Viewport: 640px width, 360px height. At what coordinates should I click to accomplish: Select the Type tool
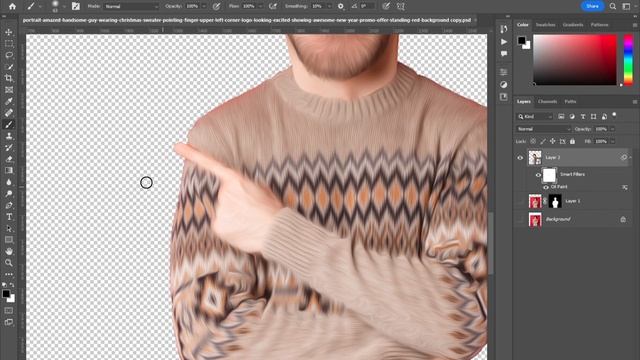pyautogui.click(x=9, y=217)
